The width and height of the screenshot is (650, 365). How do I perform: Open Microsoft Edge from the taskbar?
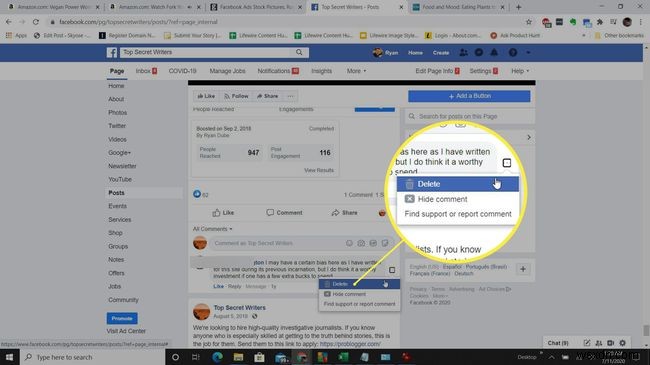click(217, 357)
